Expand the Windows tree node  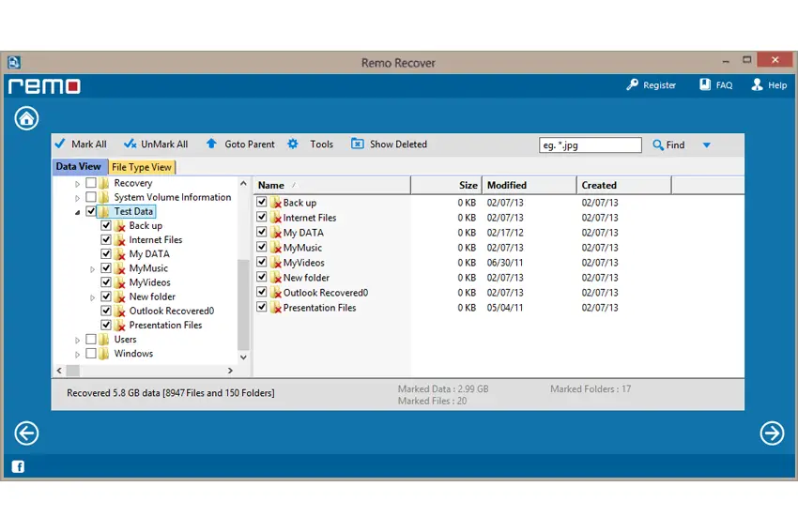(77, 355)
